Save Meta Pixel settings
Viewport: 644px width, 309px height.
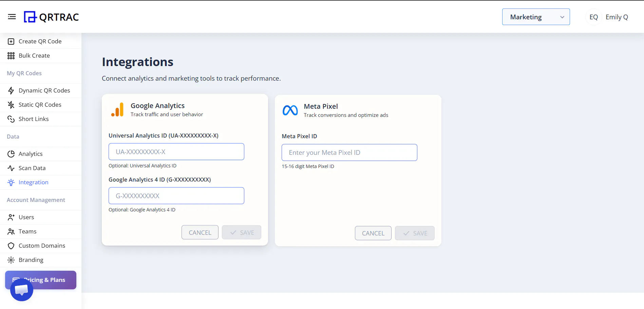[x=415, y=233]
